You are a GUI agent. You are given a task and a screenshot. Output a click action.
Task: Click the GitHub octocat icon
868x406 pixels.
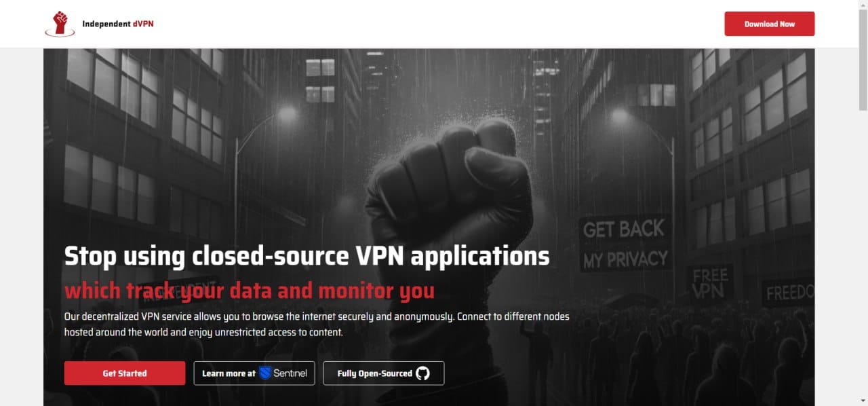click(422, 373)
